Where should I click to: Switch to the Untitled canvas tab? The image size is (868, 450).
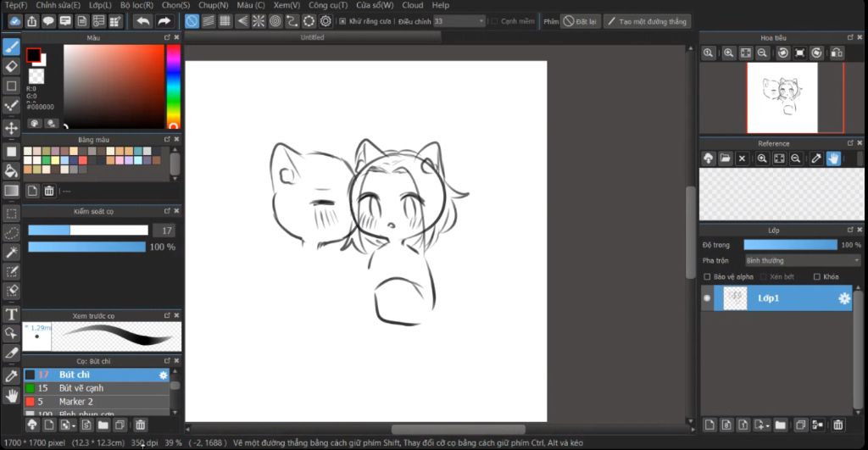pyautogui.click(x=312, y=37)
